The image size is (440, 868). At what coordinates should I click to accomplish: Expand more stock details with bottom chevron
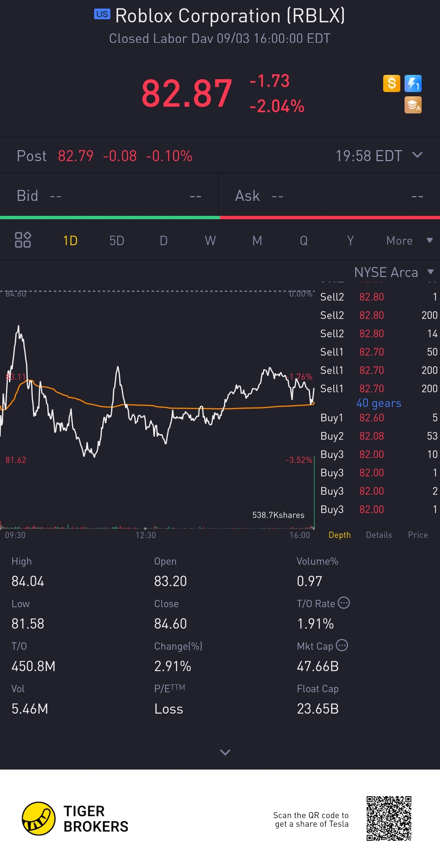pos(225,752)
